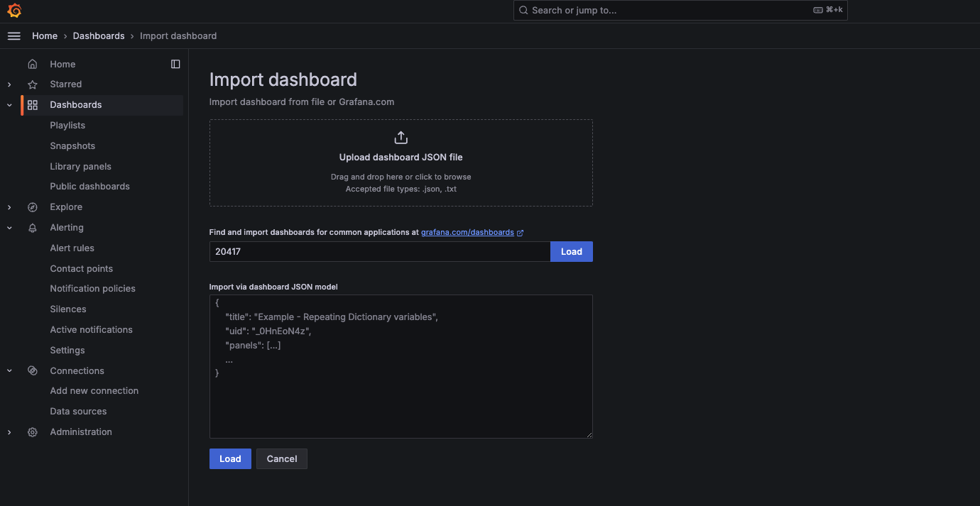Open the grafana.com/dashboards link
Viewport: 980px width, 506px height.
pyautogui.click(x=467, y=231)
